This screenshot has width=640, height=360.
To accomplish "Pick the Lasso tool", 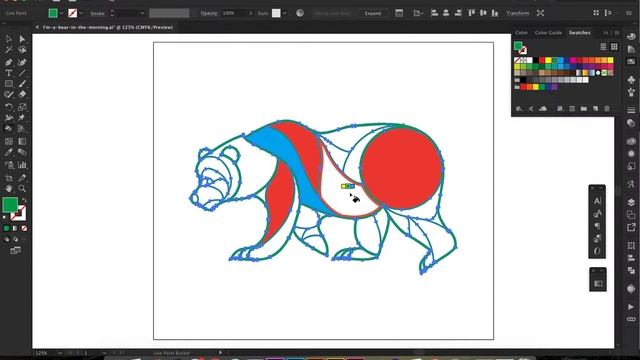I will [x=22, y=50].
